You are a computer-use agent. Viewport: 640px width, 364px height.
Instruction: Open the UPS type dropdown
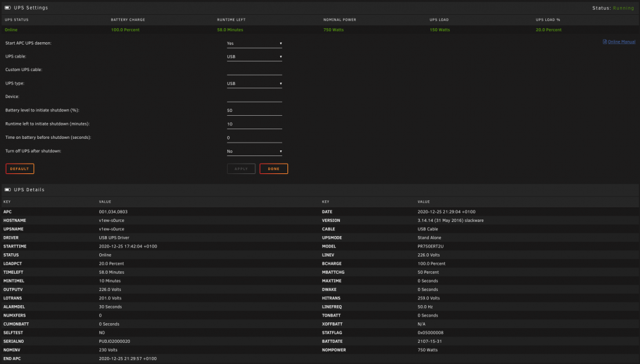pos(254,84)
